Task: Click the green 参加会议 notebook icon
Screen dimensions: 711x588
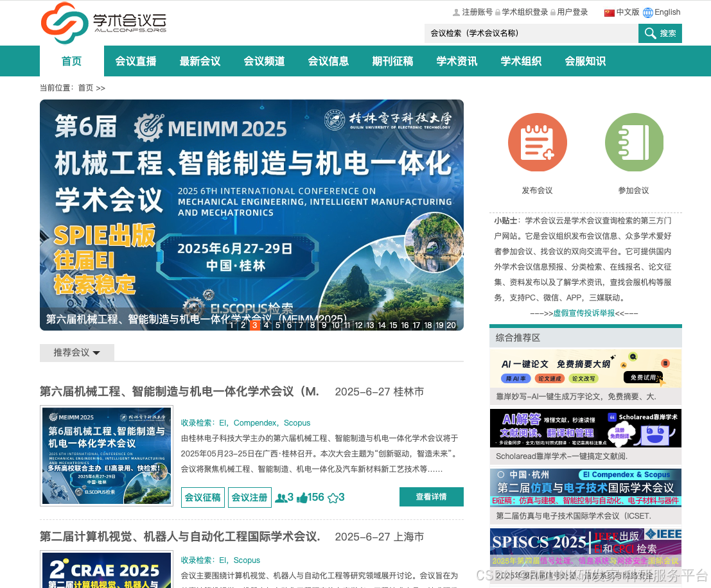Action: tap(634, 142)
